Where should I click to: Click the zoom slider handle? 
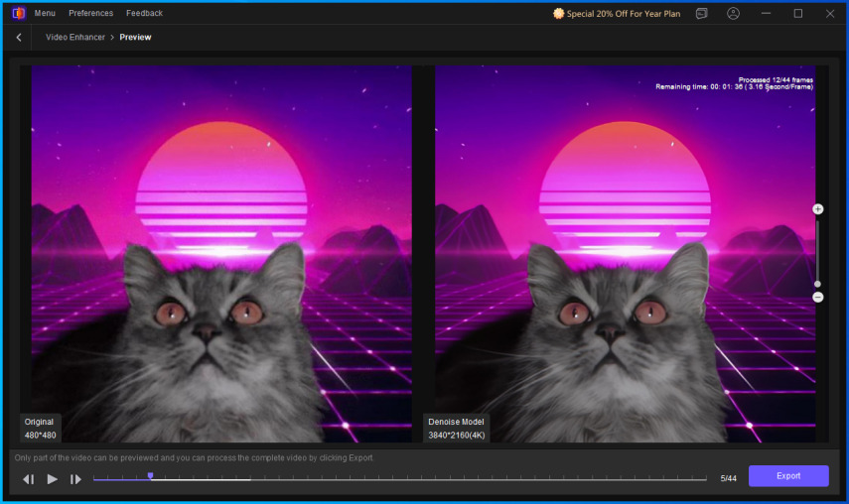[817, 284]
